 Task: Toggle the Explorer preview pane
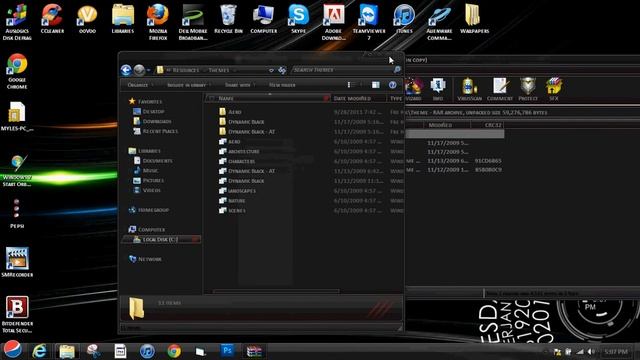click(x=376, y=85)
